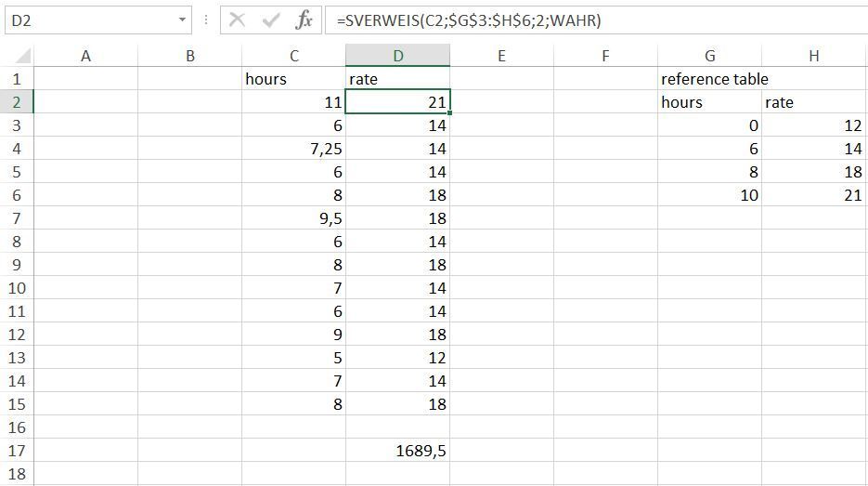The height and width of the screenshot is (486, 868).
Task: Select row 17 header
Action: [17, 451]
